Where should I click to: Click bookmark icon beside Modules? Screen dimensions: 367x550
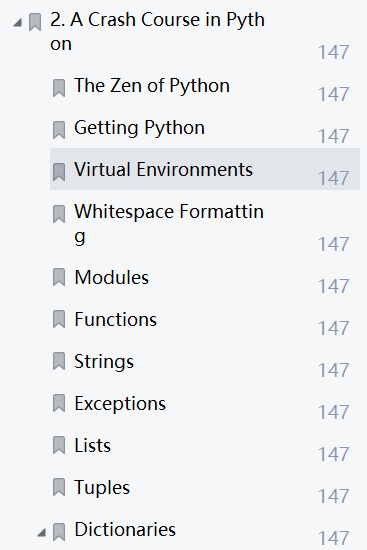coord(59,277)
